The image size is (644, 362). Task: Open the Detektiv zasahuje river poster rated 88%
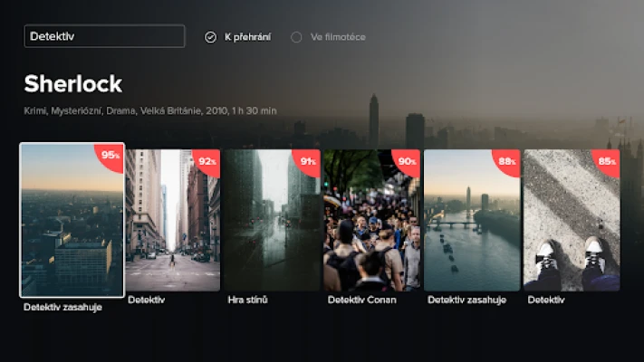[472, 221]
